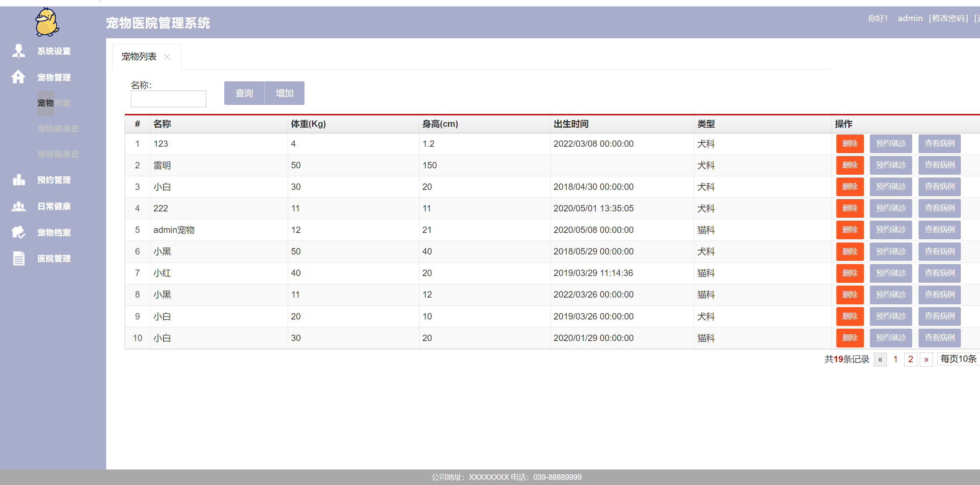Click the 宠物管理 house icon
The height and width of the screenshot is (485, 980).
(18, 77)
